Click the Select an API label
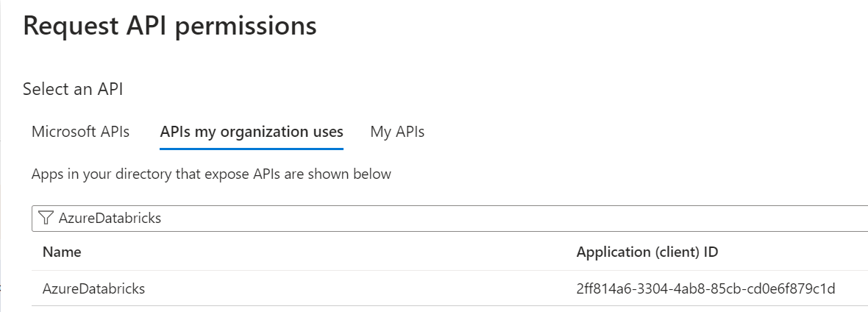The image size is (868, 312). (73, 88)
